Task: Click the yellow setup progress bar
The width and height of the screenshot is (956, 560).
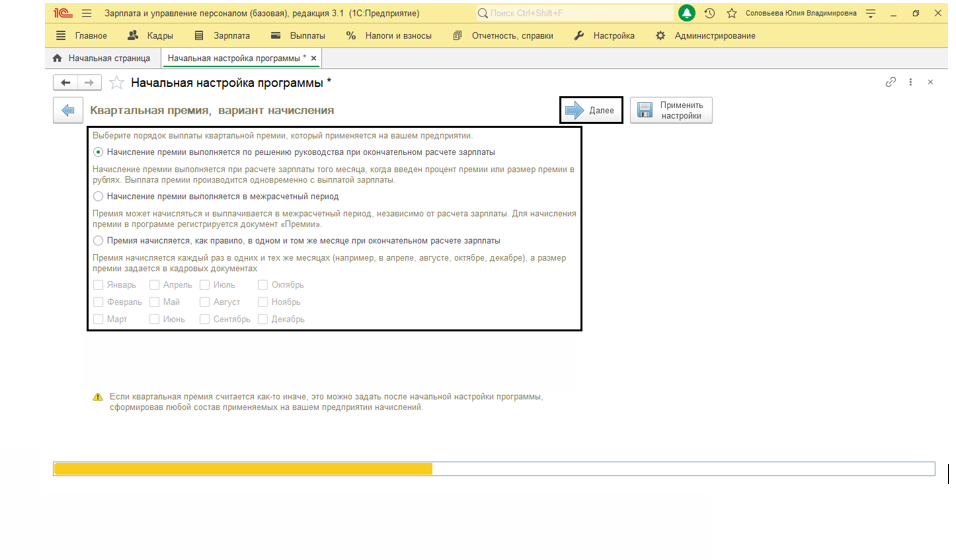Action: (243, 469)
